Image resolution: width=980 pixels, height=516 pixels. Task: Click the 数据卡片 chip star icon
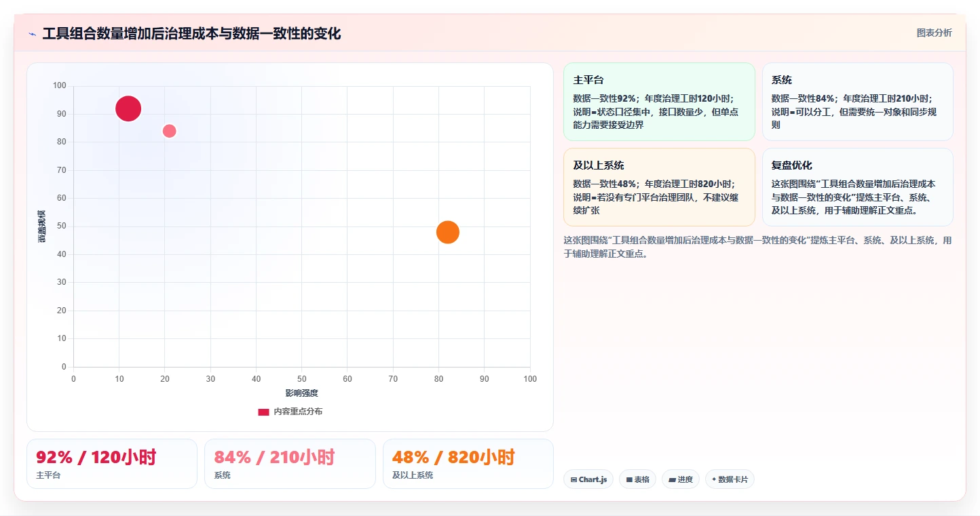click(714, 479)
